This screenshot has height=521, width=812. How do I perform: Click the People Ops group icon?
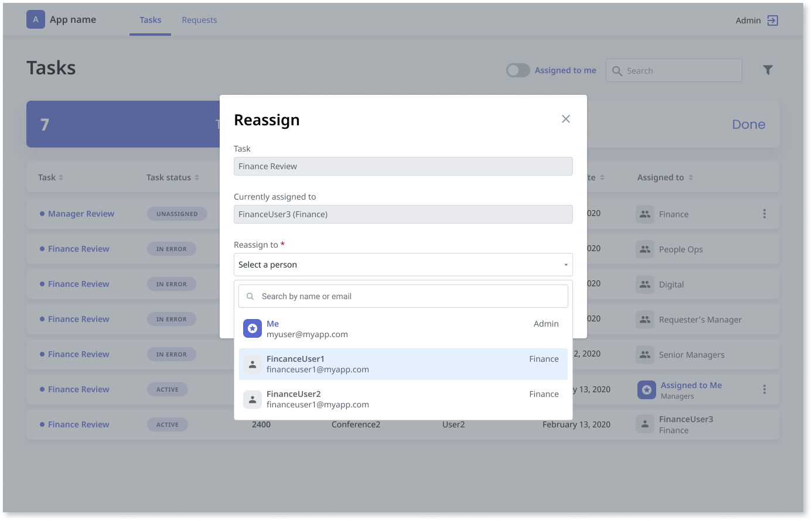pyautogui.click(x=645, y=249)
